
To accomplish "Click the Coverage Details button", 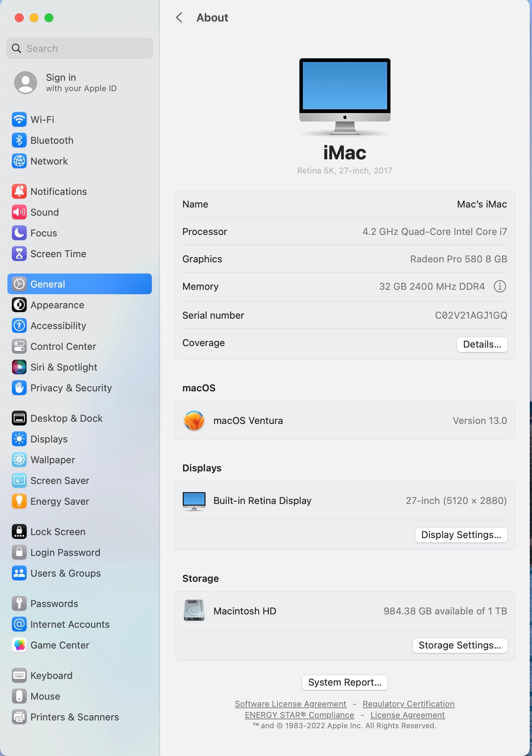I will (x=482, y=344).
